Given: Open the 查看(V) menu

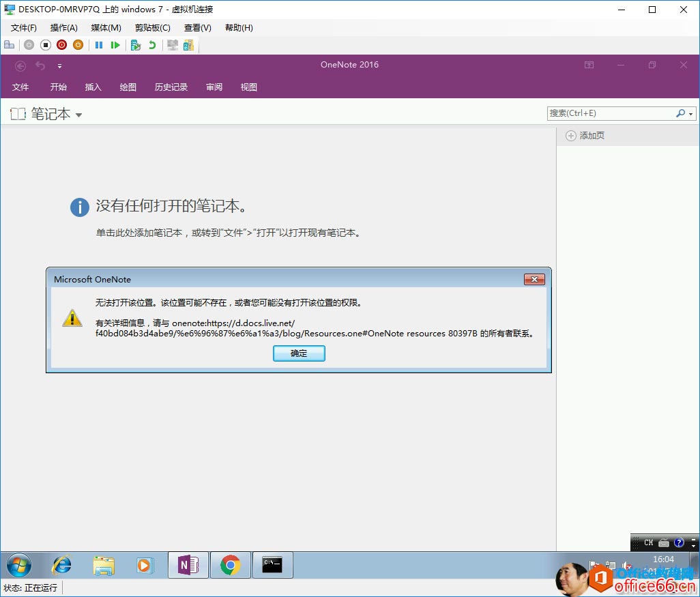Looking at the screenshot, I should pyautogui.click(x=198, y=28).
